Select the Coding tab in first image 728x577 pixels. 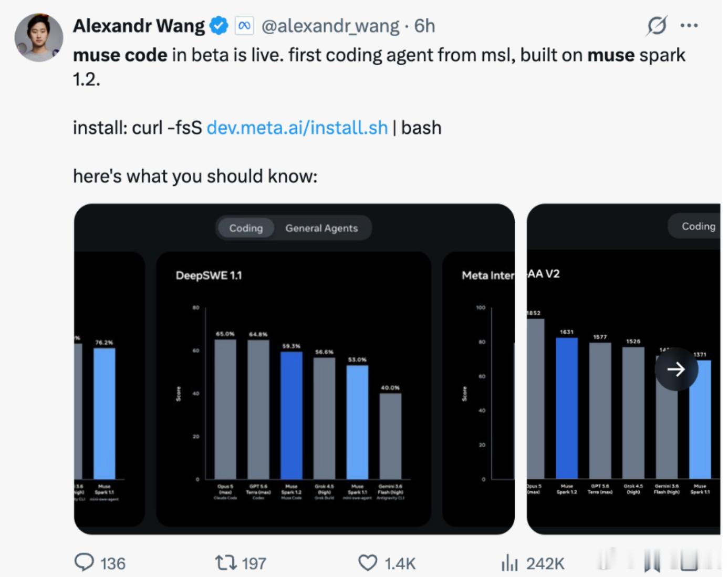tap(246, 228)
